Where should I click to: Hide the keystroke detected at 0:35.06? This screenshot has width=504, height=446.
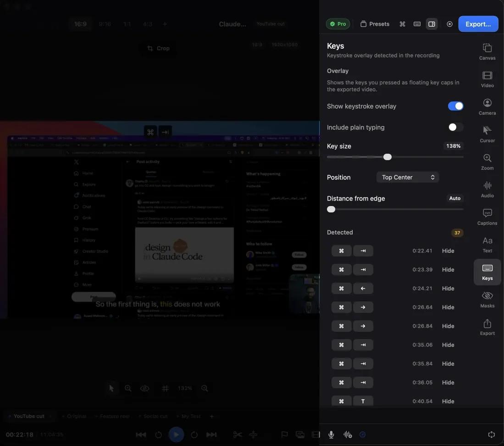pyautogui.click(x=448, y=345)
